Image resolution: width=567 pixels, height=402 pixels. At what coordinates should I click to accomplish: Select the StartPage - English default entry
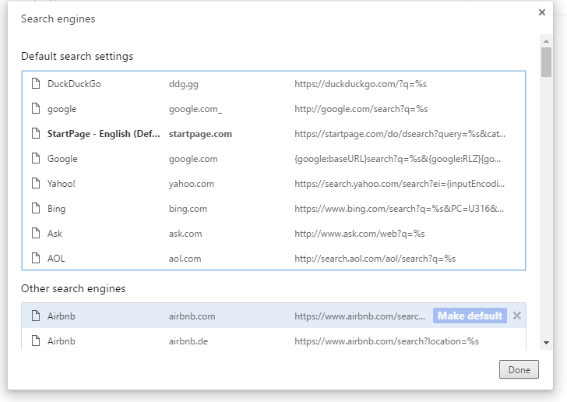click(103, 134)
